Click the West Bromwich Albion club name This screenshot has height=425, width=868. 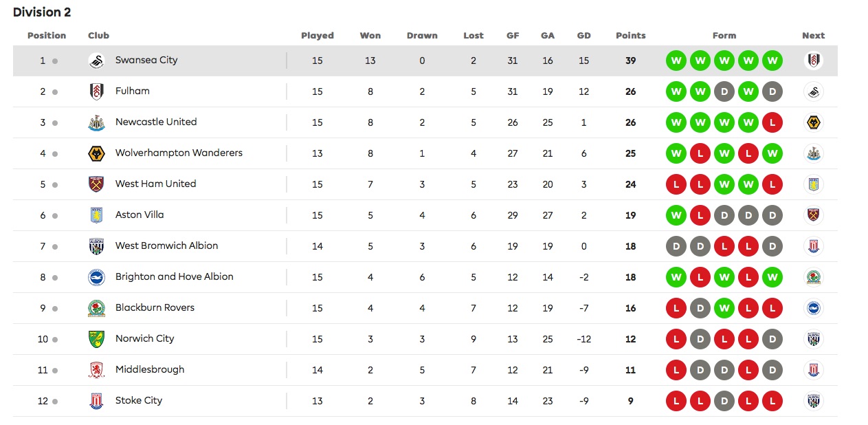click(x=166, y=246)
